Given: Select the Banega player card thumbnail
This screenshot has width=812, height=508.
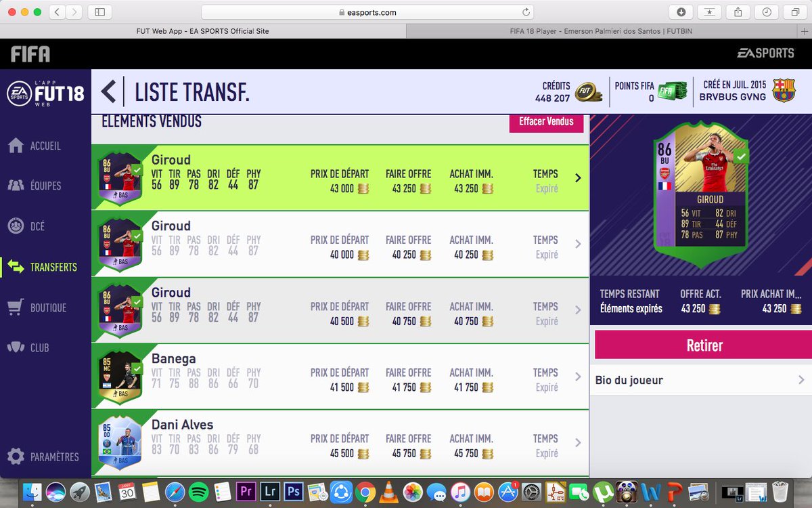Looking at the screenshot, I should [120, 377].
